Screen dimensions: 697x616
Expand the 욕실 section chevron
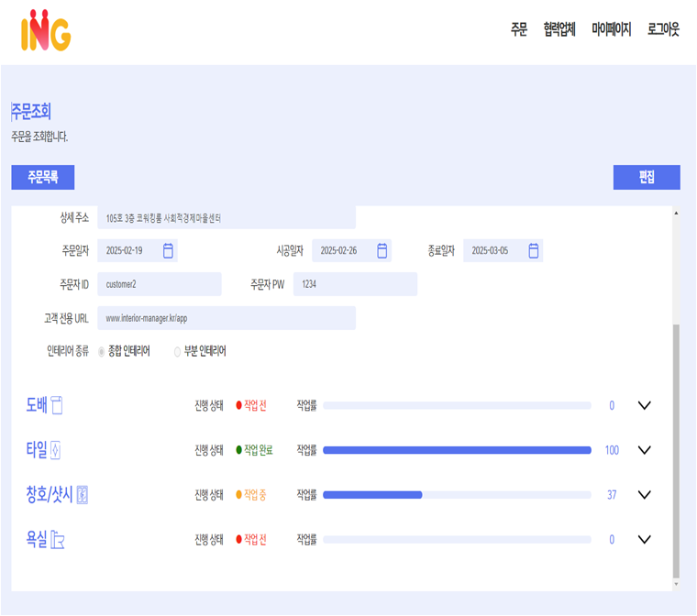(644, 540)
